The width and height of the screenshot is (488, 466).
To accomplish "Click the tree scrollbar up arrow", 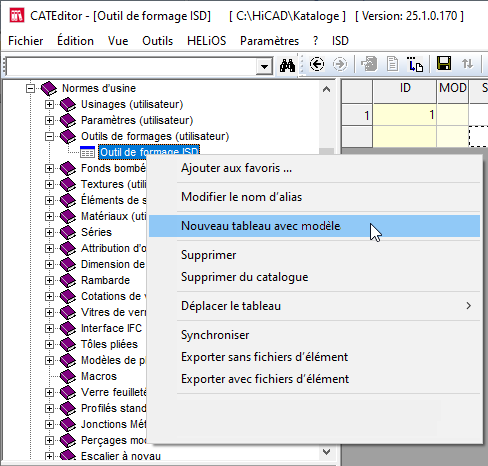I will 327,89.
